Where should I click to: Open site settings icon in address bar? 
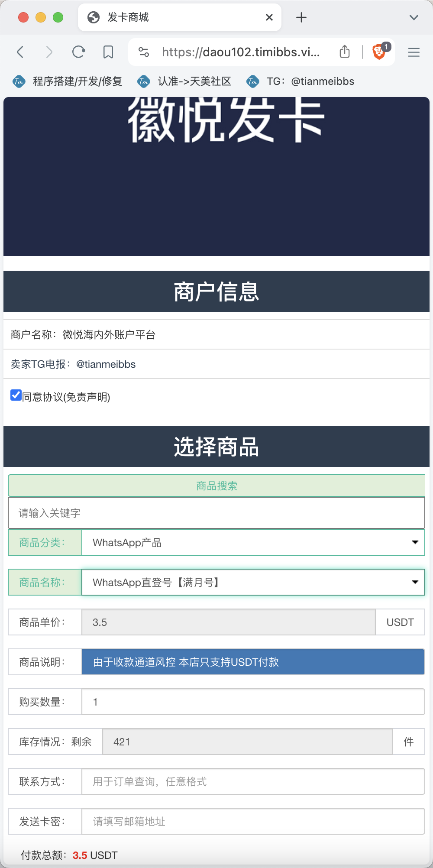(144, 52)
